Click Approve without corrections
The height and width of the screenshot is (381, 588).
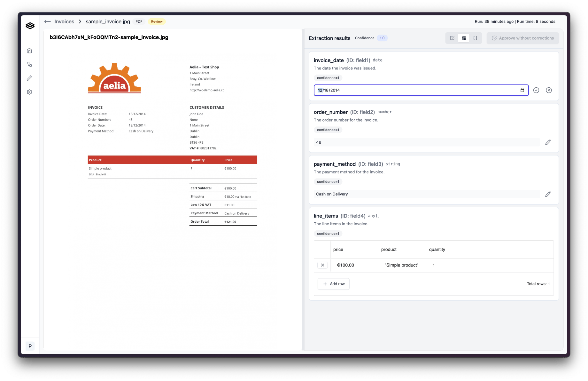coord(522,38)
